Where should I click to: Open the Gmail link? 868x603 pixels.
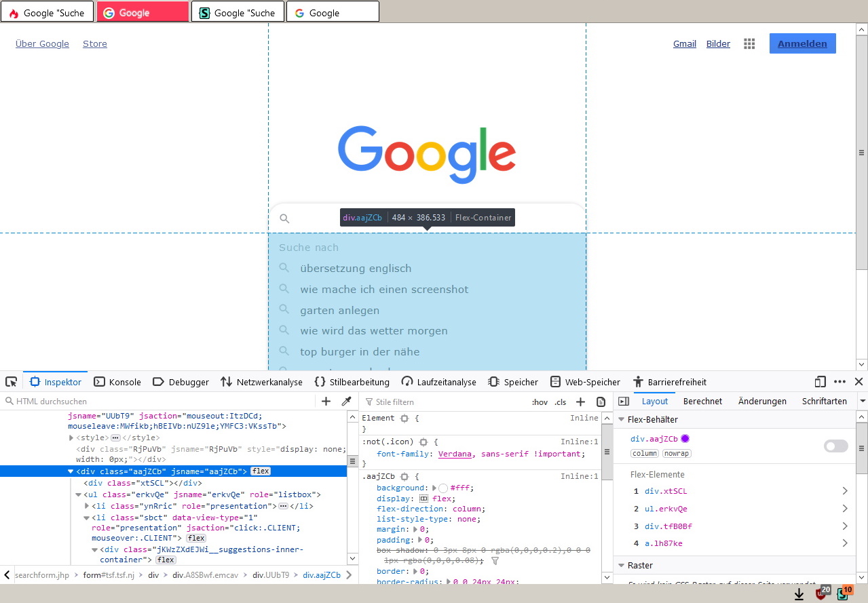684,43
